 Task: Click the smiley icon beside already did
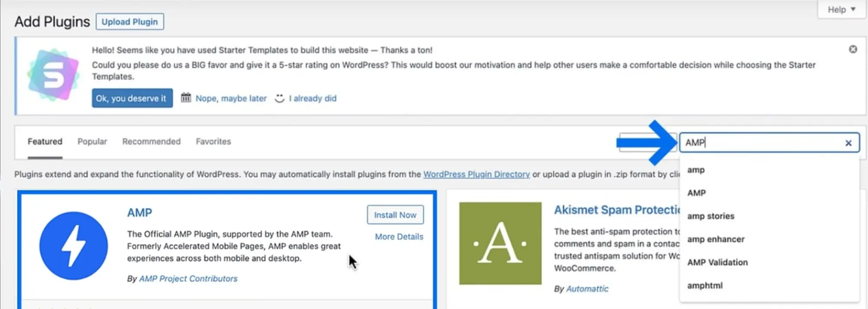[279, 99]
